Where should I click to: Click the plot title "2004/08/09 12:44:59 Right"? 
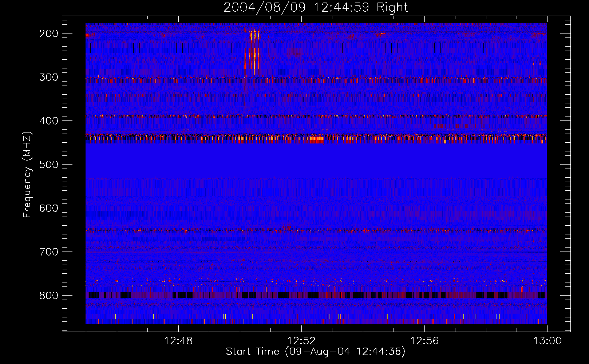(x=316, y=7)
